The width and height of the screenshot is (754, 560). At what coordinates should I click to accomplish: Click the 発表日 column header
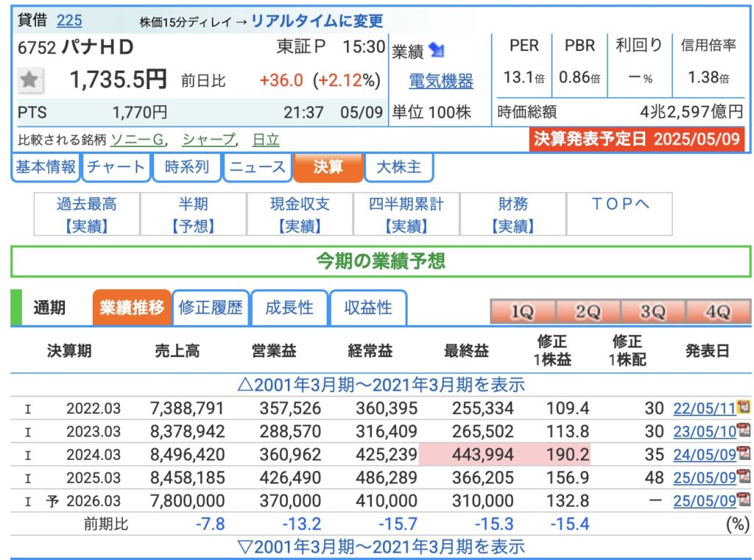pos(707,351)
